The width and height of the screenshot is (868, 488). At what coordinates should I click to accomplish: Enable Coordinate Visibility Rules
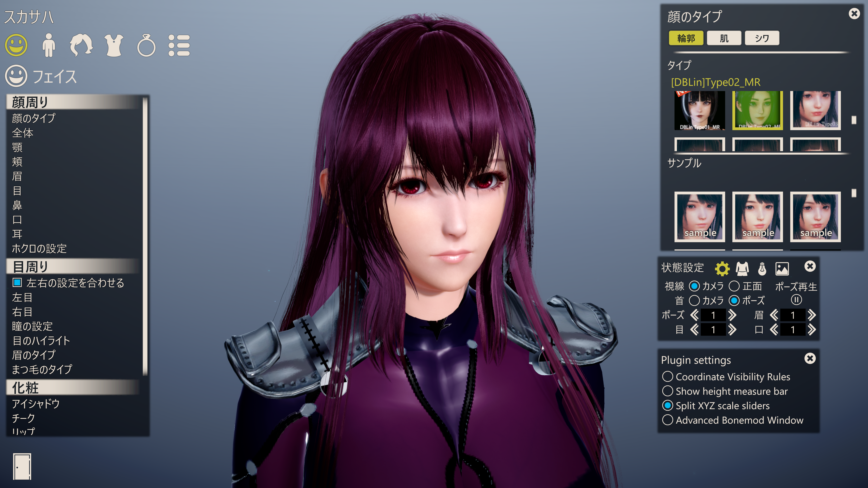pyautogui.click(x=668, y=377)
